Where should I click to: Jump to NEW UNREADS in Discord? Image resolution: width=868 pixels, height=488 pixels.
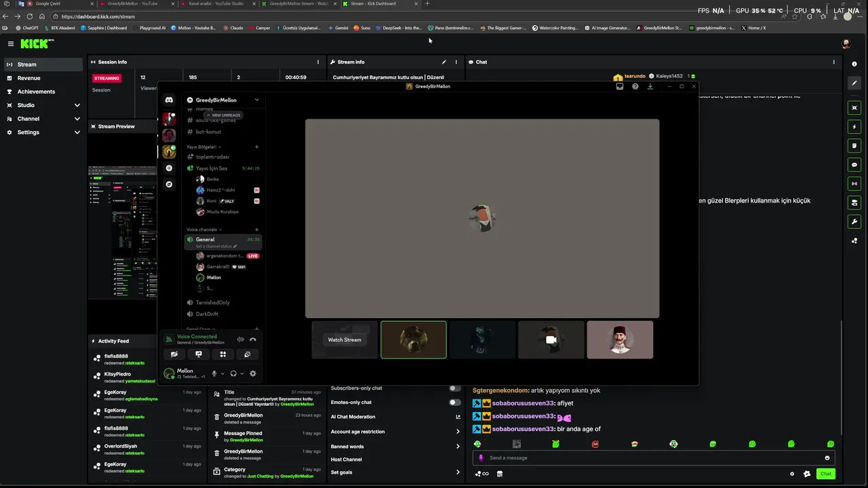(223, 115)
